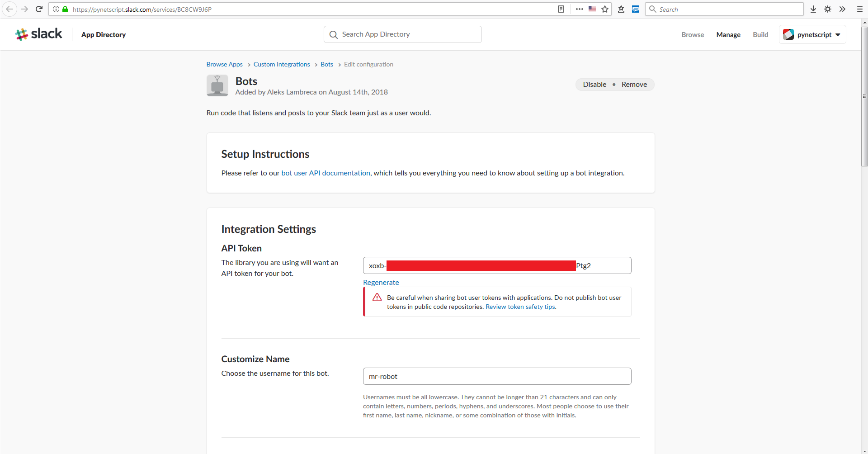Click the 'Integration Settings' heading
Viewport: 868px width, 454px height.
(x=269, y=229)
